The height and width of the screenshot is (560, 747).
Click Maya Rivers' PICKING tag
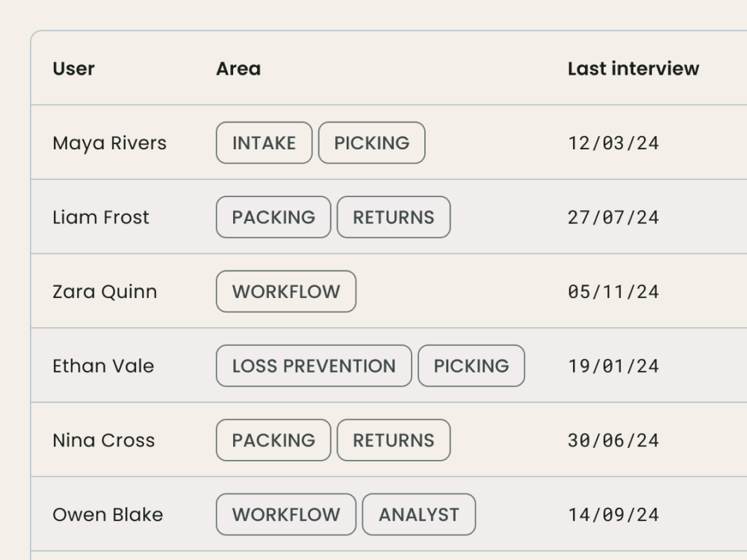click(371, 143)
